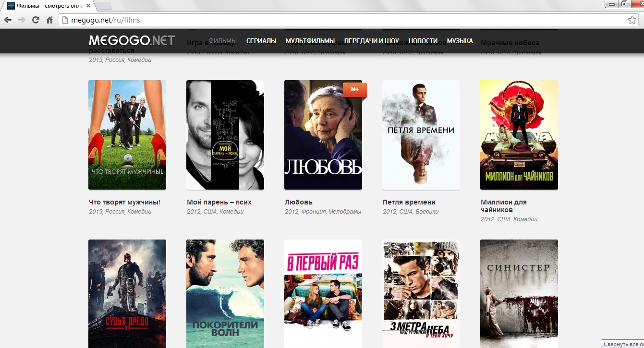Screen dimensions: 644x348
Task: Click the Петля времени title link
Action: pyautogui.click(x=409, y=202)
